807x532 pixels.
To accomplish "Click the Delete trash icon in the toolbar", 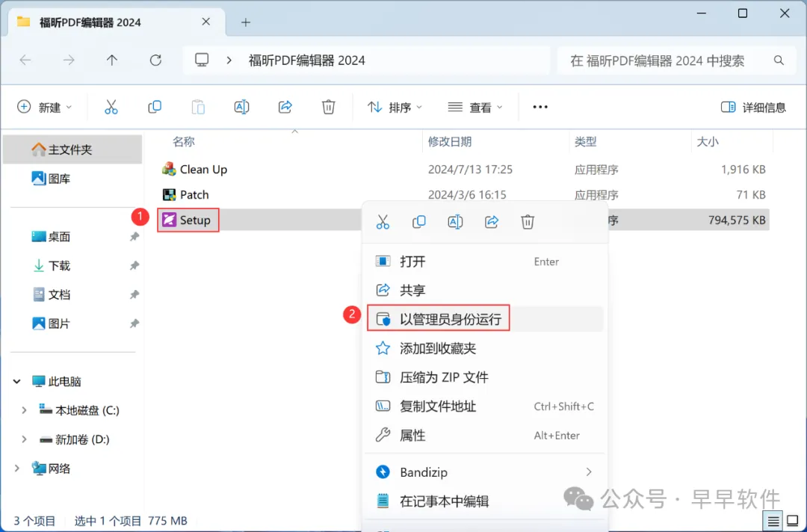I will point(328,107).
